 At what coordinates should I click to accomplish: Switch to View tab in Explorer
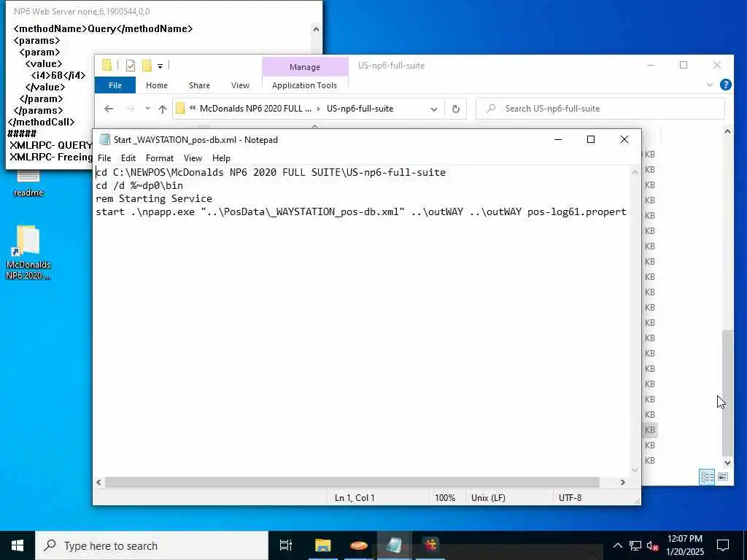[x=240, y=85]
